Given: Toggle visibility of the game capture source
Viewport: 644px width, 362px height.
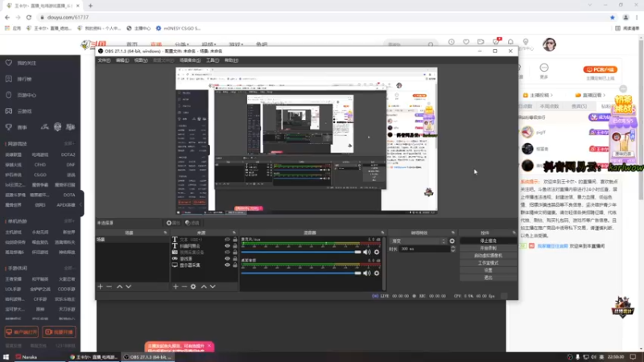Looking at the screenshot, I should point(227,258).
